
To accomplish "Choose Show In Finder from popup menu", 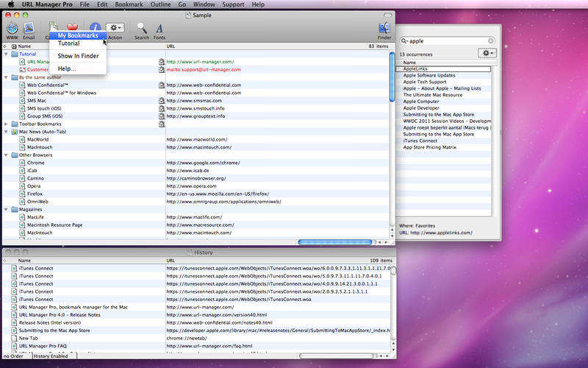I will tap(78, 56).
